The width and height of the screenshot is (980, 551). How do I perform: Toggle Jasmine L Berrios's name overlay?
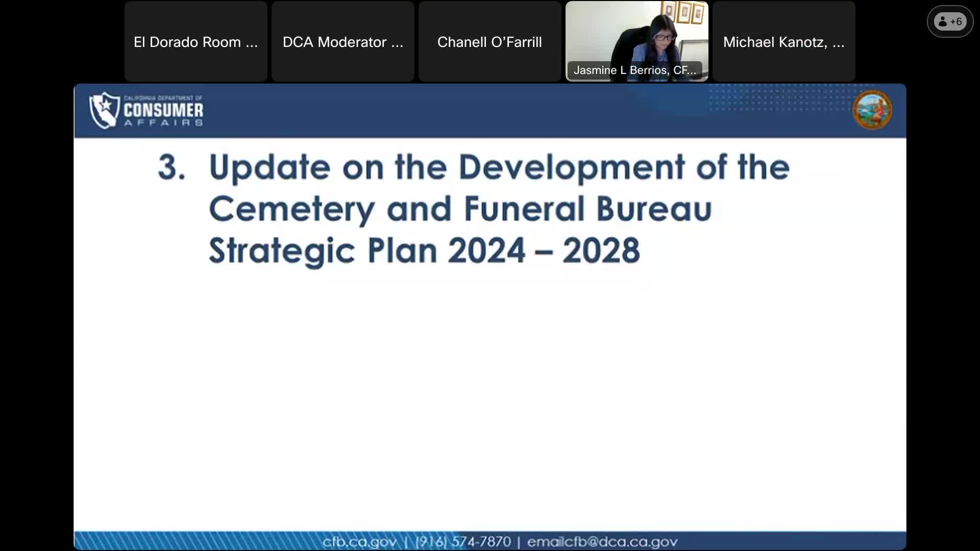pos(634,70)
